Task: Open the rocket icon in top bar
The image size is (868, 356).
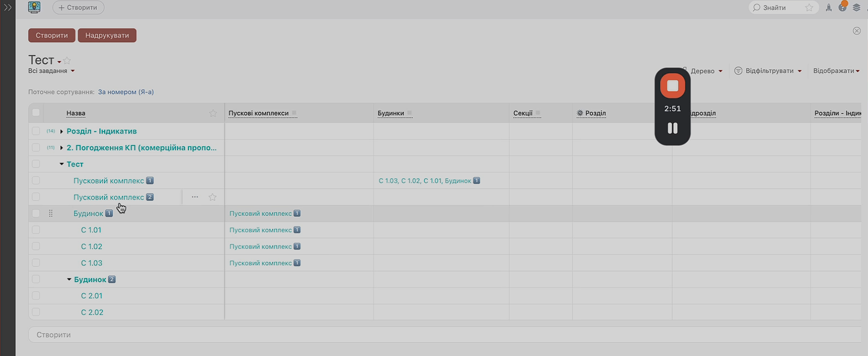Action: (x=828, y=8)
